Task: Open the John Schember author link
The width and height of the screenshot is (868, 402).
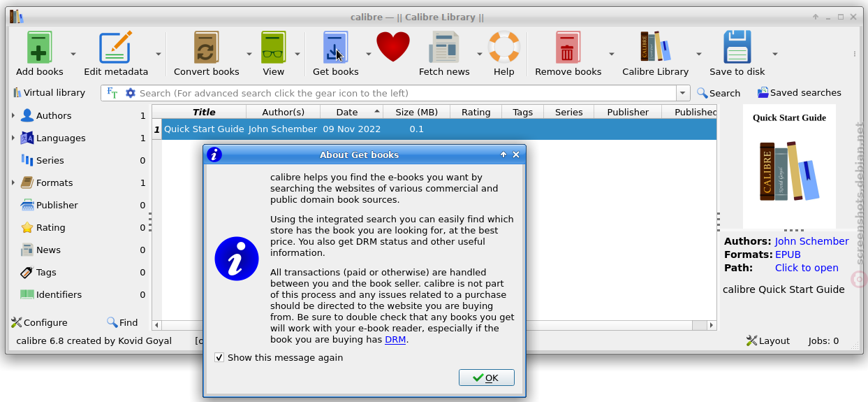Action: 811,241
